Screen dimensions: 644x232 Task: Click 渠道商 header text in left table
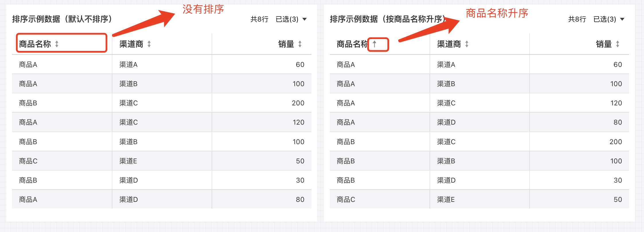[131, 44]
